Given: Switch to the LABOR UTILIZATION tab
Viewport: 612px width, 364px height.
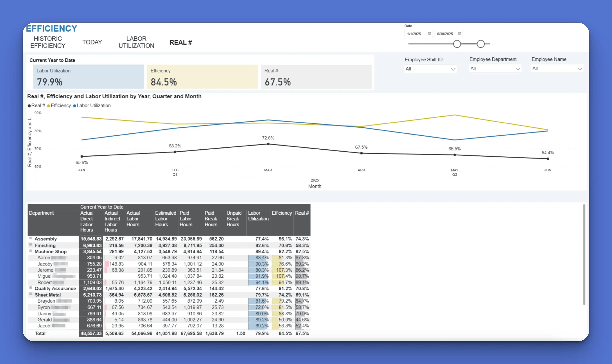Looking at the screenshot, I should click(x=136, y=42).
